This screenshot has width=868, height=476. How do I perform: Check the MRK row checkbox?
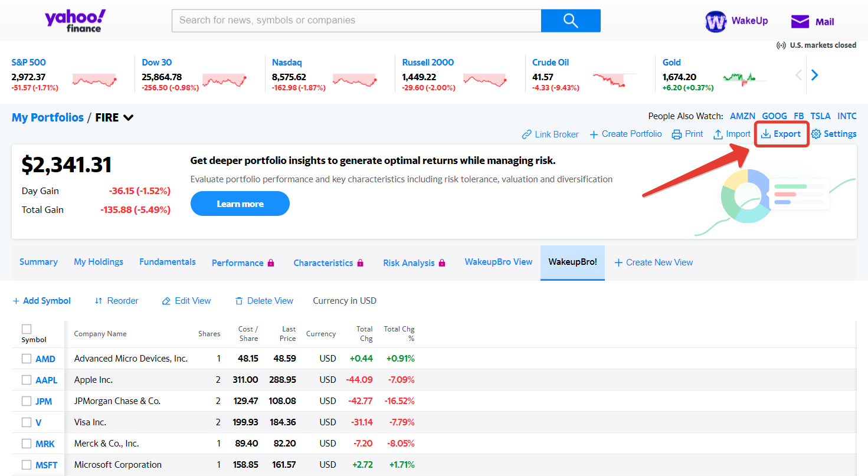[27, 444]
